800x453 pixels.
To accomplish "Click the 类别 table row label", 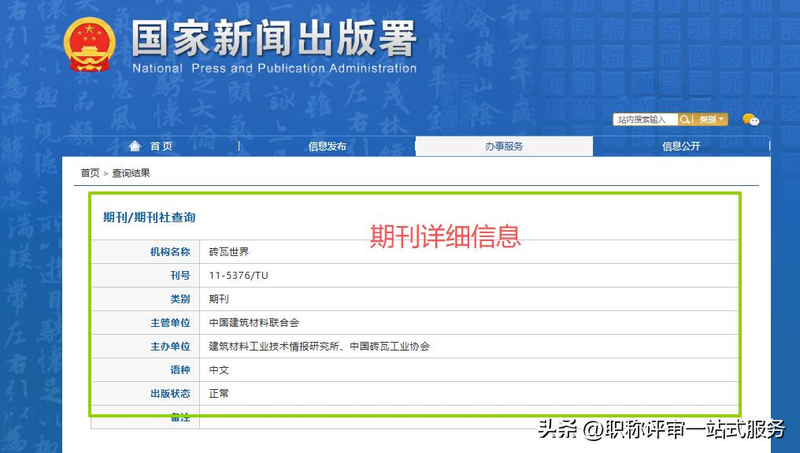I will coord(180,299).
